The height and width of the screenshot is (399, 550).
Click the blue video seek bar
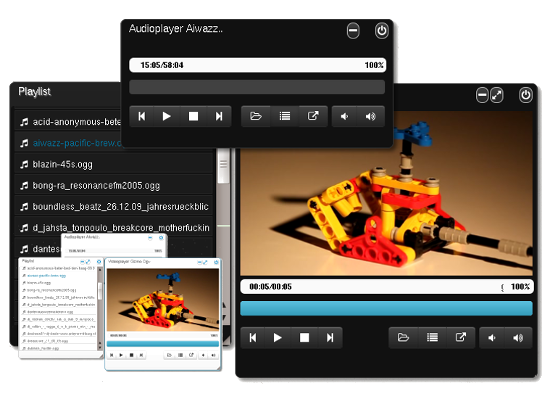[x=386, y=309]
